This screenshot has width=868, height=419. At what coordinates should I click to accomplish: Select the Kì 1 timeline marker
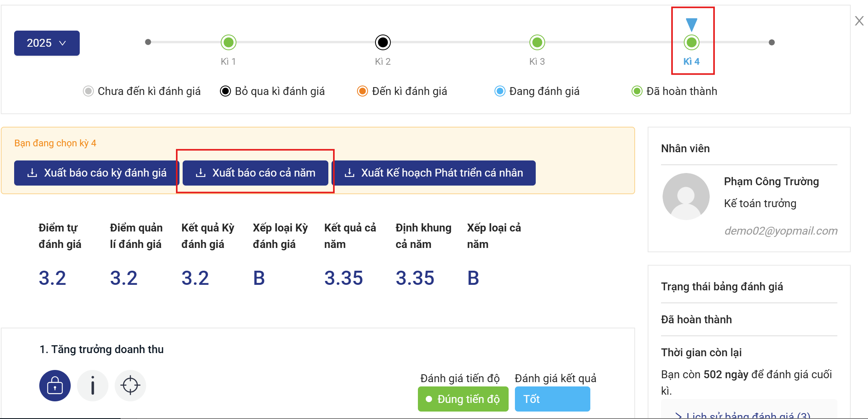(x=228, y=42)
